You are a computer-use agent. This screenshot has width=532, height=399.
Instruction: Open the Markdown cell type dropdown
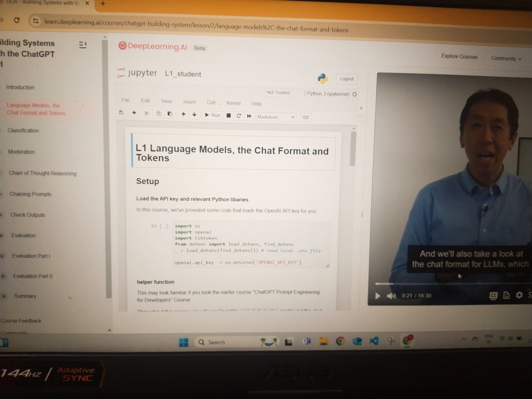[x=276, y=117]
